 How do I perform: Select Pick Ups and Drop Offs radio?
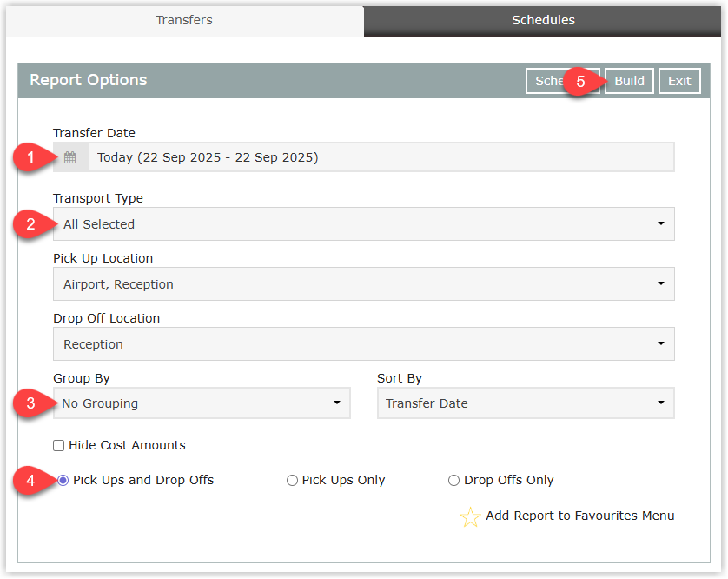[x=63, y=480]
